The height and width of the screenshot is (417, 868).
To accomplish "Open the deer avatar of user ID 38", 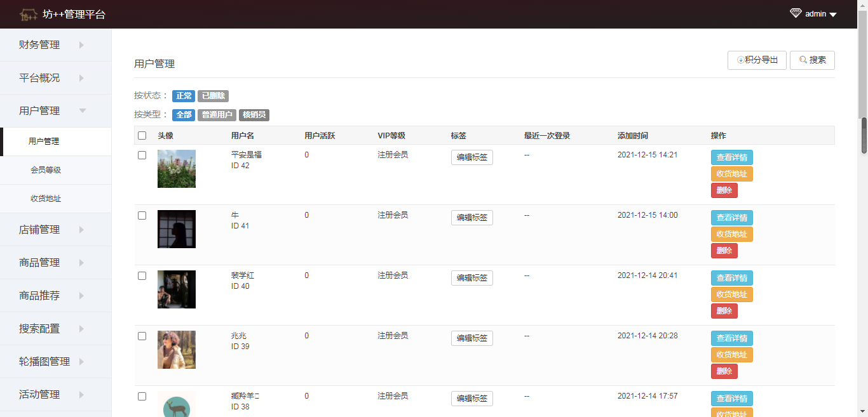I will (177, 404).
